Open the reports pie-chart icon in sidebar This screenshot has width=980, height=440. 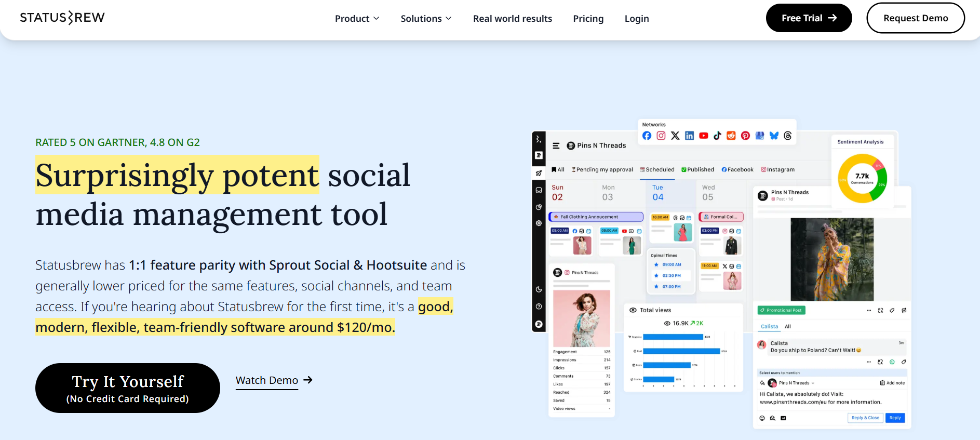click(539, 207)
